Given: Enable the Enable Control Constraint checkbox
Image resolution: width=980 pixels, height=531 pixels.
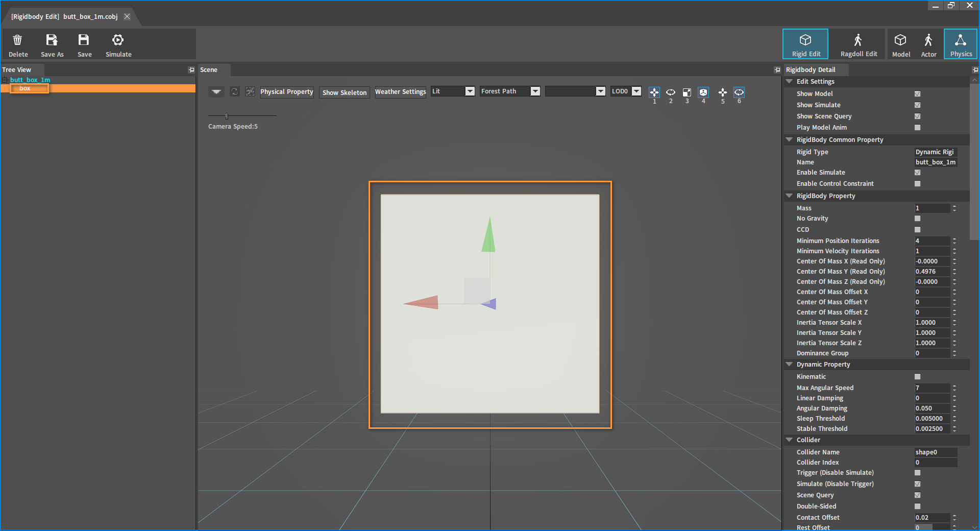Looking at the screenshot, I should [917, 184].
